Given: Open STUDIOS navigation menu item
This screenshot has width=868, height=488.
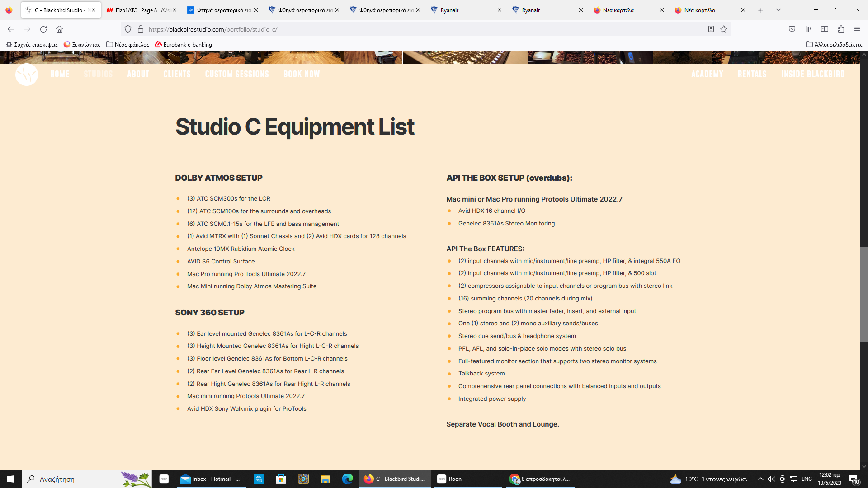Looking at the screenshot, I should (98, 74).
